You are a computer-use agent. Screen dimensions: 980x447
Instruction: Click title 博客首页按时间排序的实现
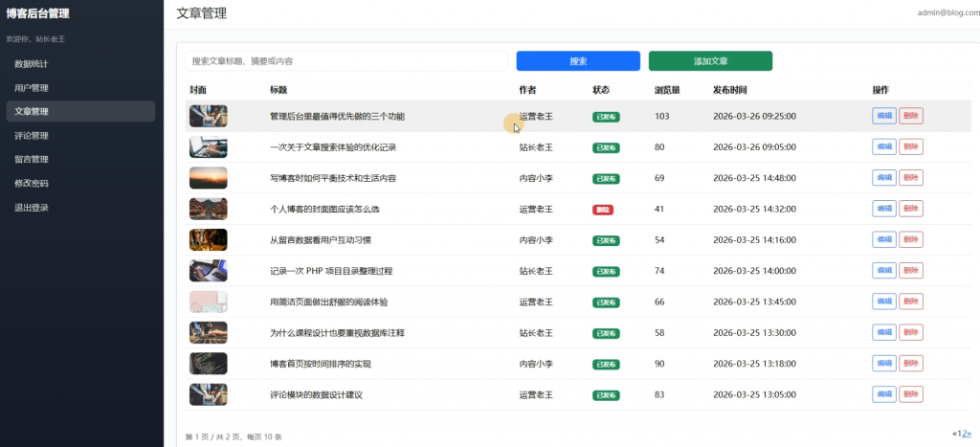click(321, 364)
